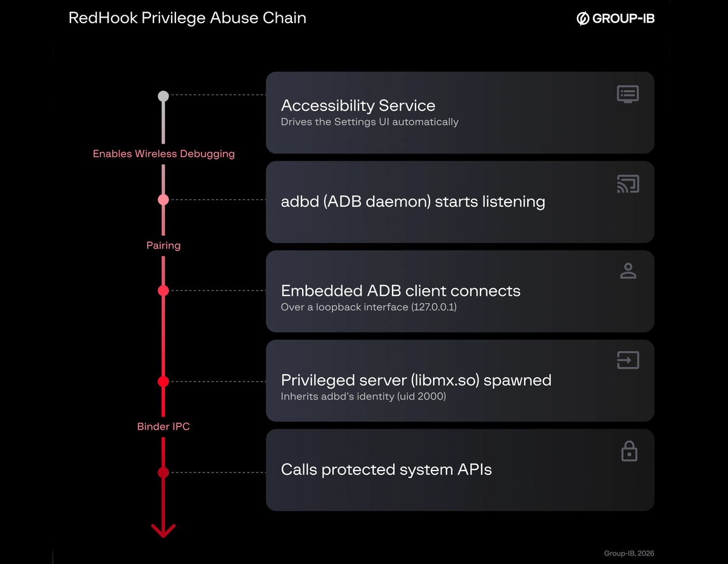This screenshot has height=564, width=728.
Task: Select the dark red dot for protected APIs
Action: pyautogui.click(x=163, y=472)
